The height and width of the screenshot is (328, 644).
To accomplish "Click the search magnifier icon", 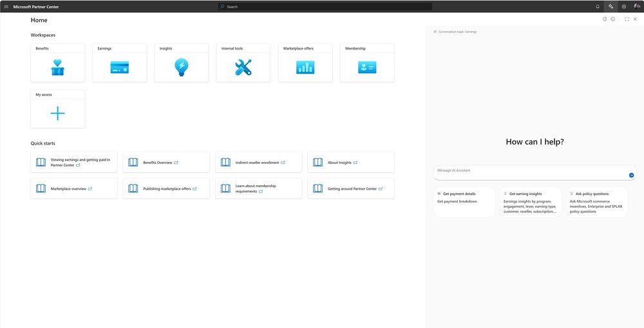I will [x=222, y=6].
